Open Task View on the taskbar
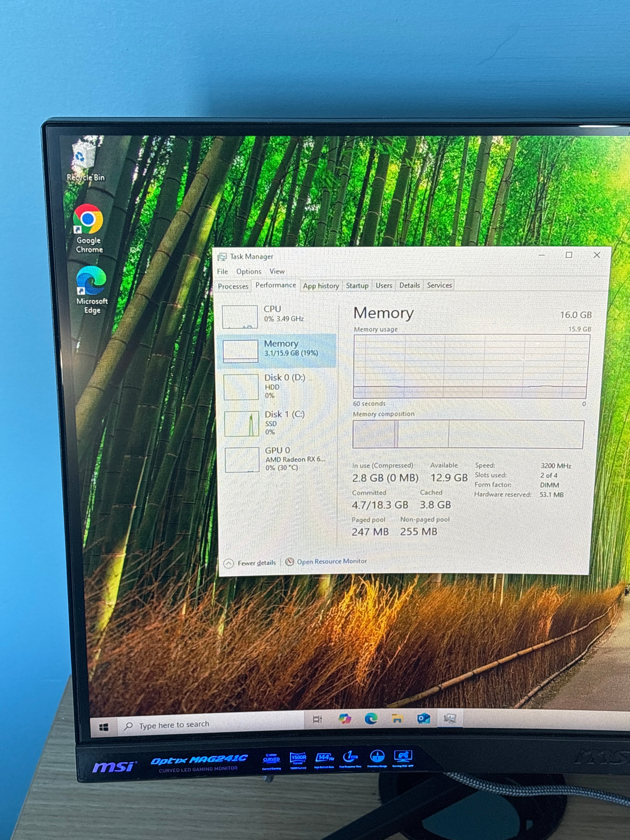Viewport: 630px width, 840px height. tap(317, 719)
